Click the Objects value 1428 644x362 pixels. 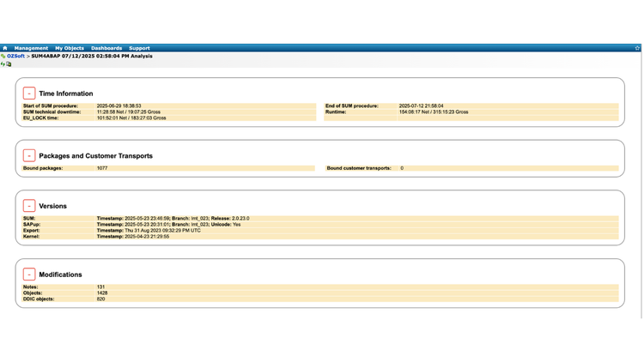point(102,293)
